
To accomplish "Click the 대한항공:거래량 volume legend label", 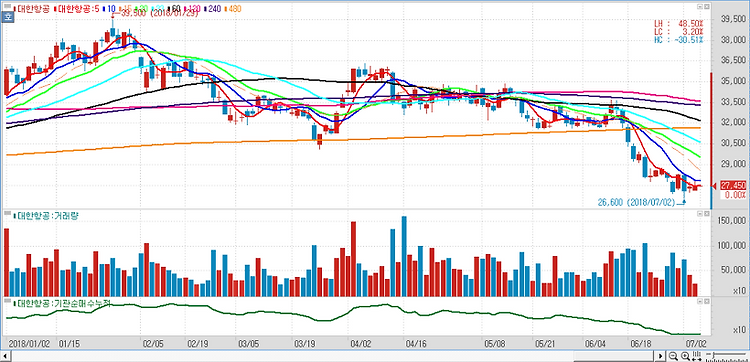I will 46,216.
